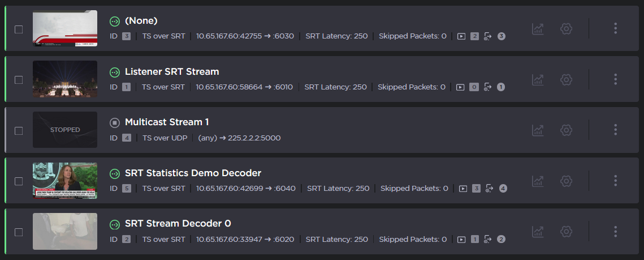Open settings gear for SRT Statistics Demo Decoder
This screenshot has width=644, height=260.
566,181
